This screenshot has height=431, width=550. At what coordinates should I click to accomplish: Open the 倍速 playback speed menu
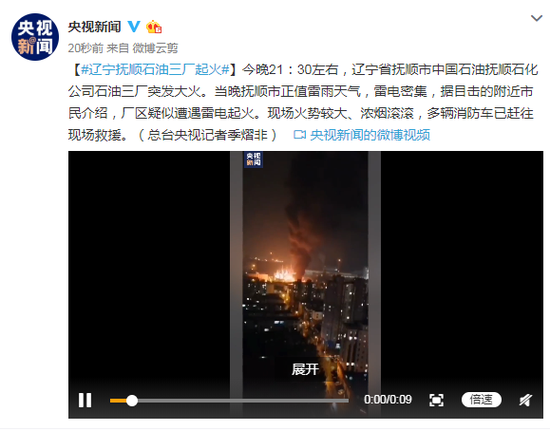[481, 400]
